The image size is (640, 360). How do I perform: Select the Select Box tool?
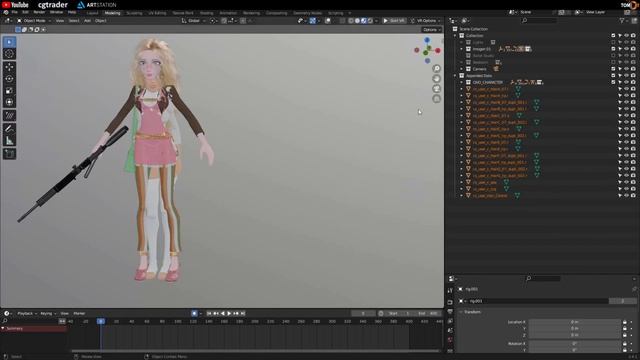(x=9, y=42)
